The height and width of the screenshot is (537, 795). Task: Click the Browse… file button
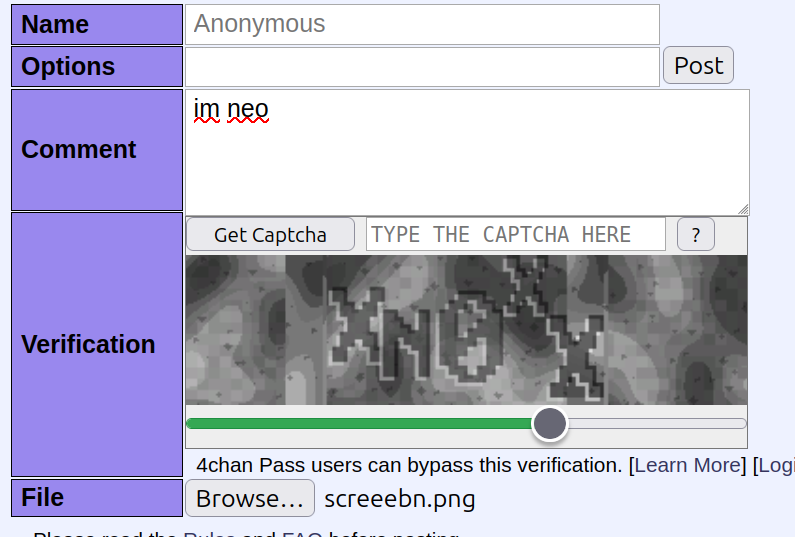pos(250,498)
